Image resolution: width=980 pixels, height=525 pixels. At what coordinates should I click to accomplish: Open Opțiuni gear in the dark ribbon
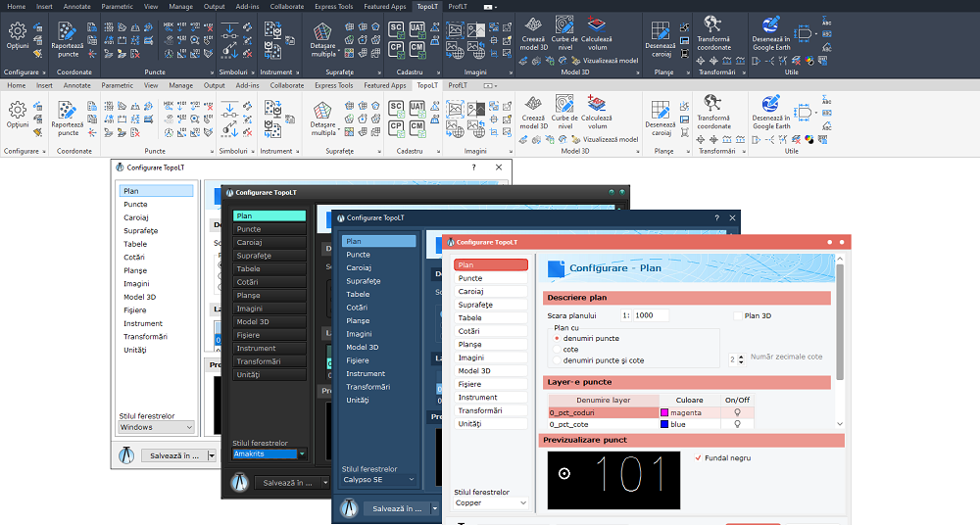point(18,36)
